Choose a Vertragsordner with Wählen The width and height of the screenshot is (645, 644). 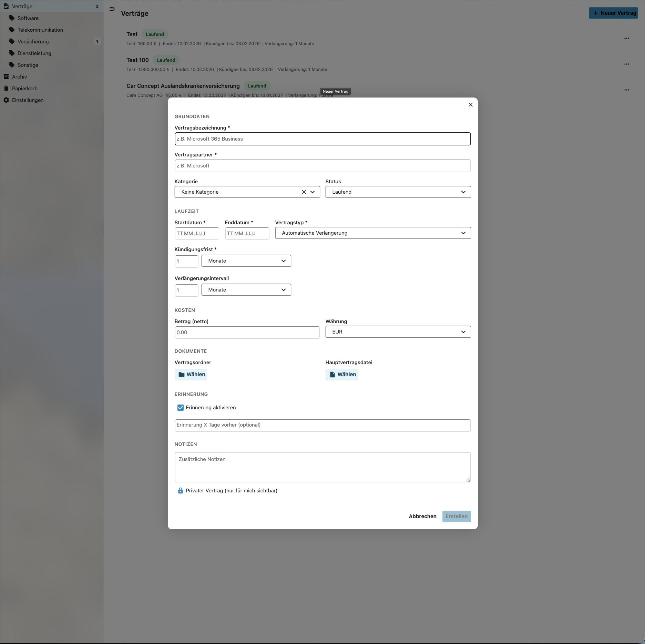191,374
